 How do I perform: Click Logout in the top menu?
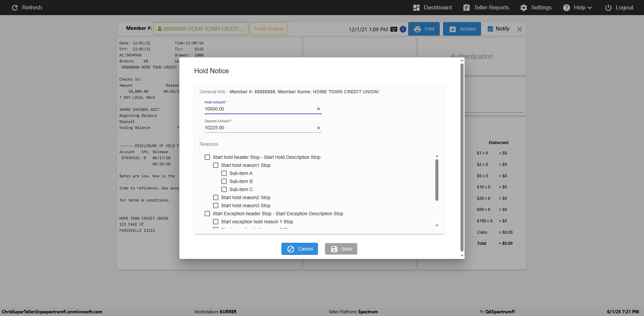619,7
